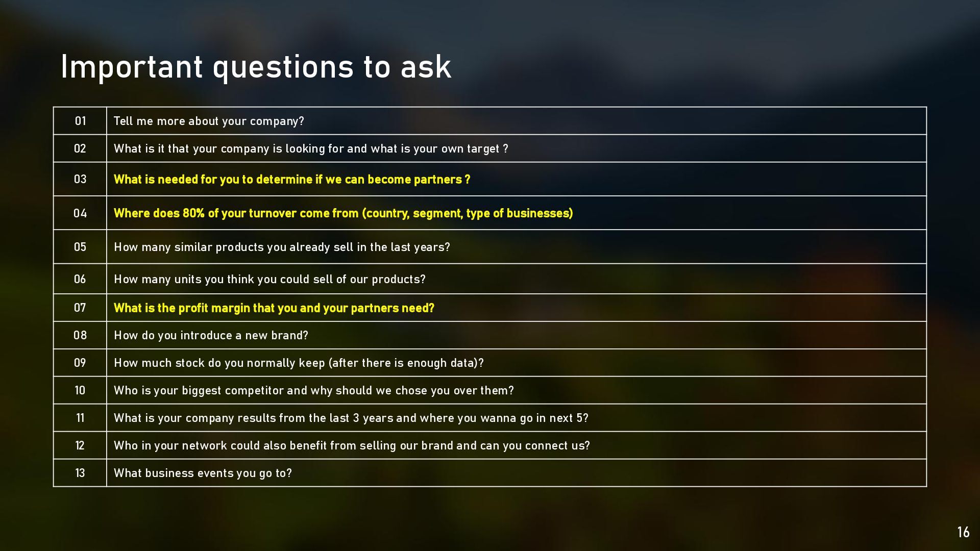Click 'What business events you go to?'

pos(203,473)
